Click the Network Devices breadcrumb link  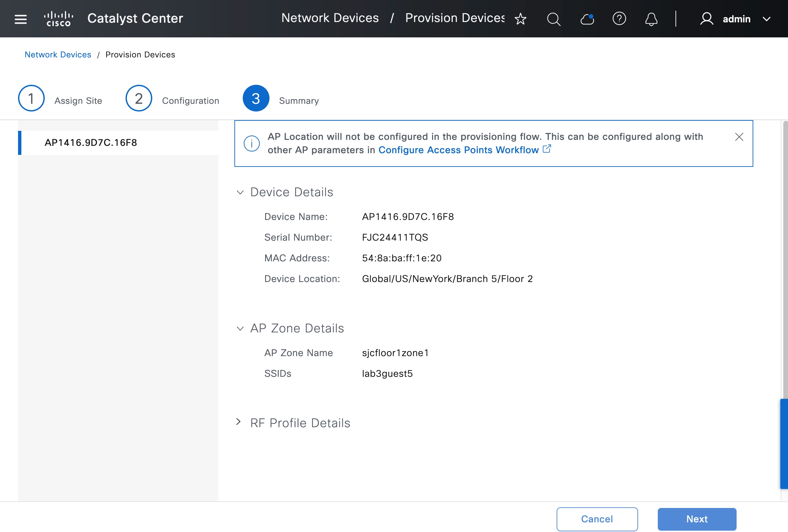click(58, 54)
